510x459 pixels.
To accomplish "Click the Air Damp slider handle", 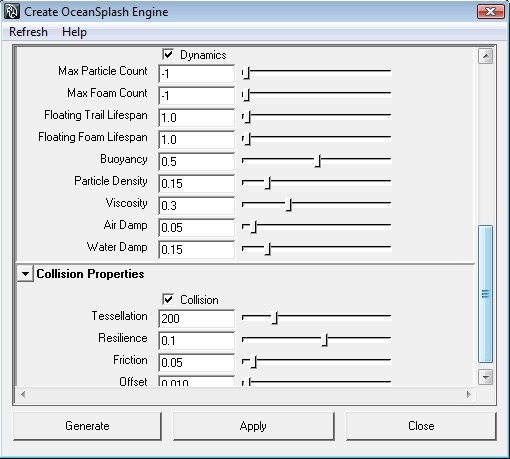I will (x=253, y=227).
